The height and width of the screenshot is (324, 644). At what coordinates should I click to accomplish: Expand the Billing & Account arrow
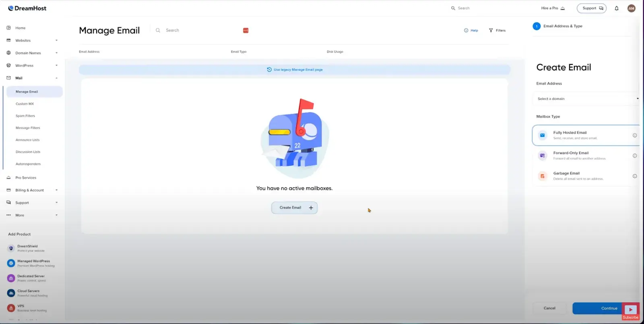56,190
